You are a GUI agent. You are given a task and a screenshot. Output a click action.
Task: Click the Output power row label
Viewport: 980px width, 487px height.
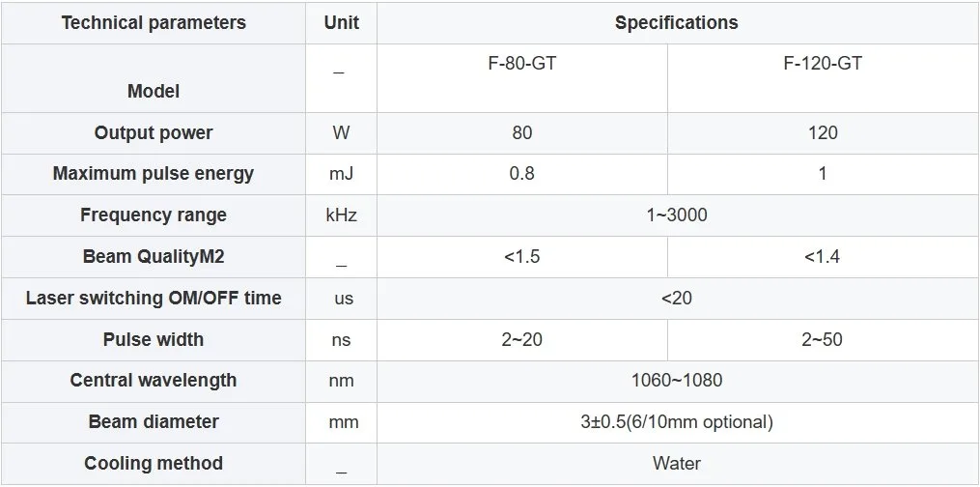coord(154,133)
